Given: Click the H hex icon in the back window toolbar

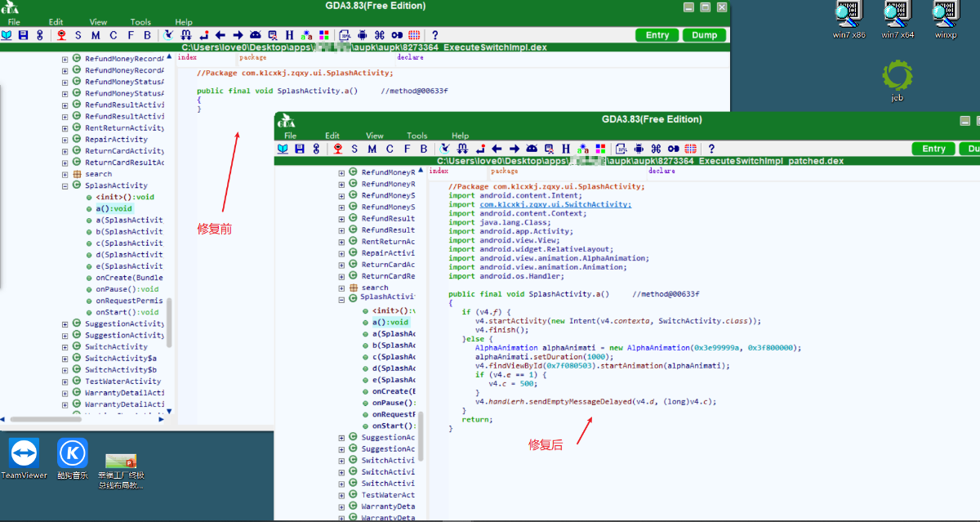Looking at the screenshot, I should [x=290, y=35].
